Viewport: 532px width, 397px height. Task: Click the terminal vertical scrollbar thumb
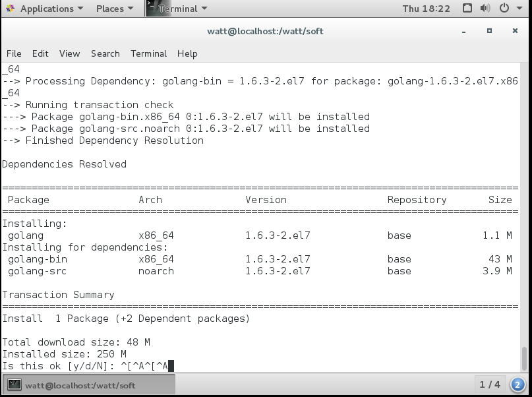point(524,358)
